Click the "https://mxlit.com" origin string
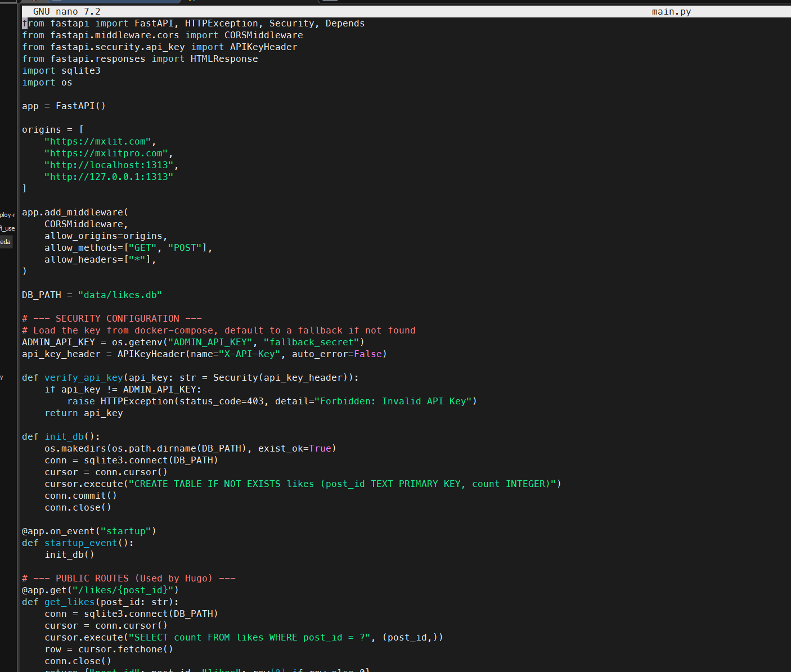Screen dimensions: 791x672 pyautogui.click(x=97, y=141)
